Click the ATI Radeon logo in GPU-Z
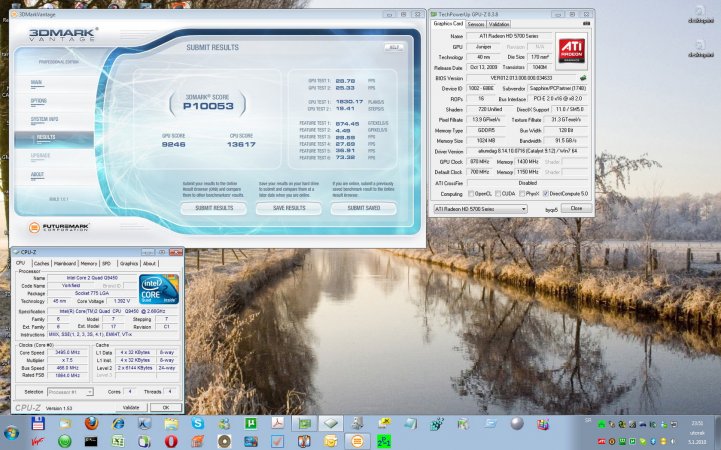Viewport: 721px width, 450px height. tap(572, 50)
